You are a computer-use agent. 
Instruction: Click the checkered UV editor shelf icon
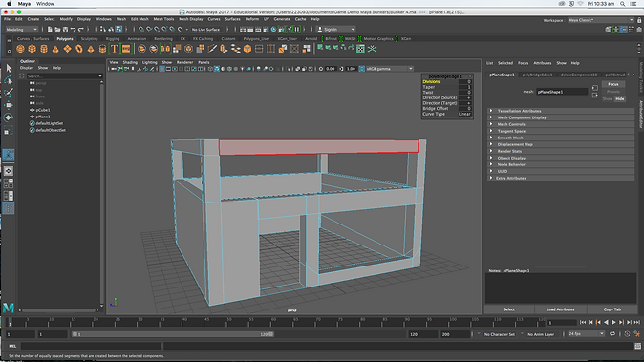pos(360,49)
